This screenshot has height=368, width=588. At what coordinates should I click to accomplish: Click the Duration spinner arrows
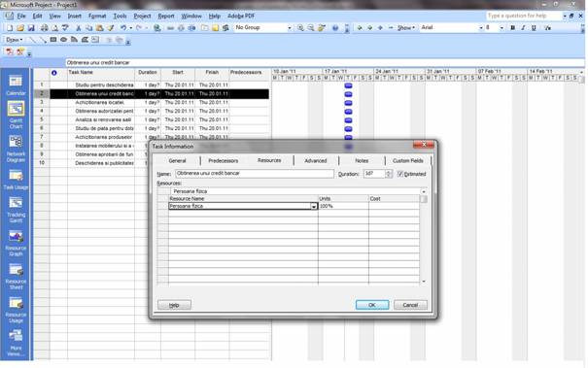(x=389, y=174)
